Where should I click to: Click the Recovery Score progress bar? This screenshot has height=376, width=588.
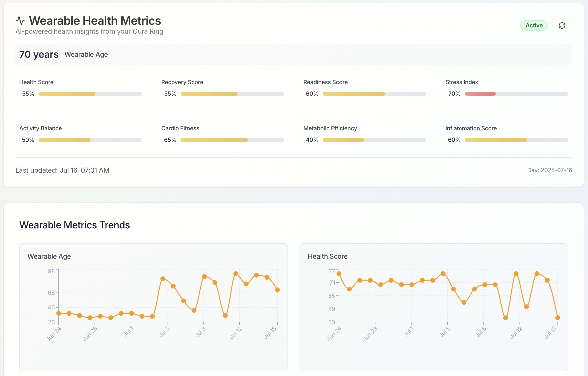point(232,94)
